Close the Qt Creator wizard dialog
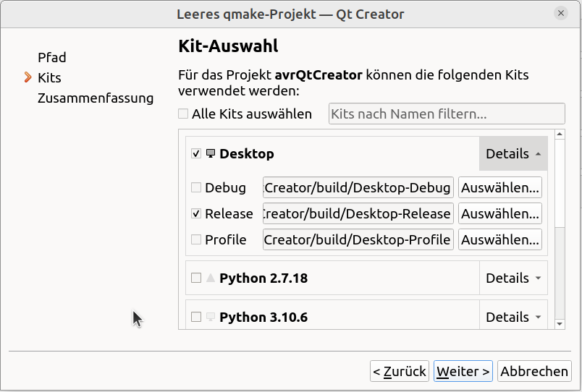This screenshot has height=392, width=582. (561, 13)
